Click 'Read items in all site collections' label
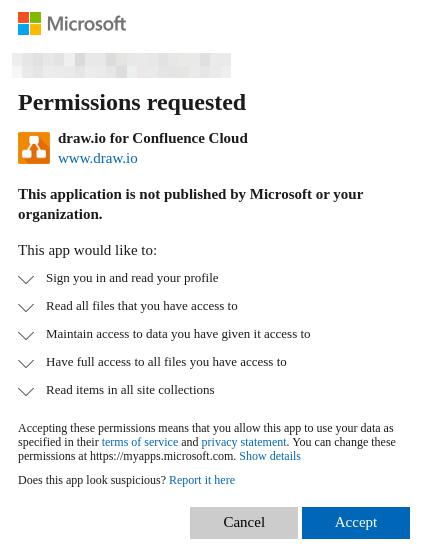Image resolution: width=432 pixels, height=554 pixels. (x=130, y=390)
